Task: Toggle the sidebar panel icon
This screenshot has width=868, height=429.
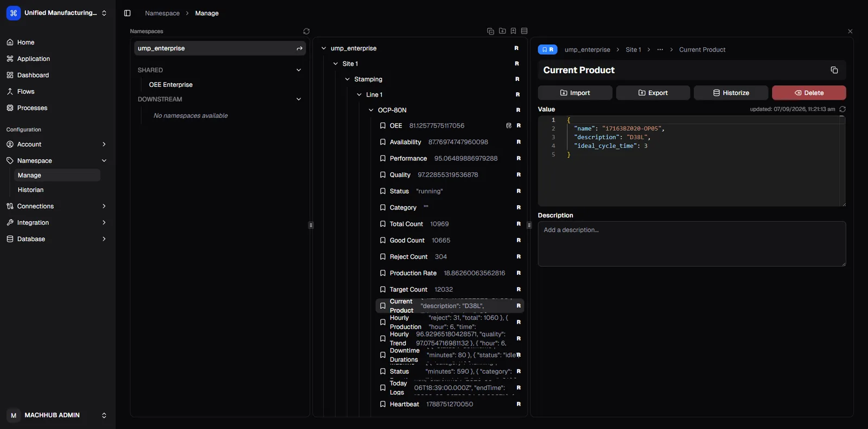Action: pyautogui.click(x=127, y=13)
